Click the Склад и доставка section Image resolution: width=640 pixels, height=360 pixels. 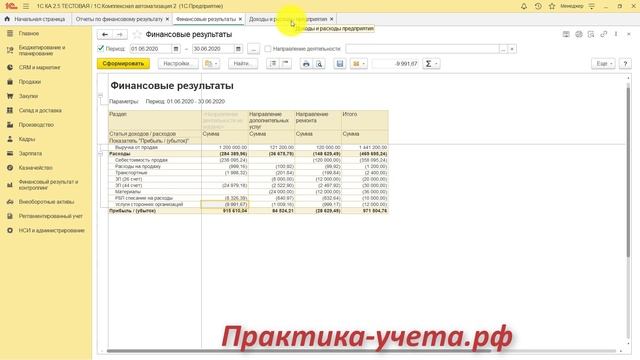pyautogui.click(x=40, y=111)
